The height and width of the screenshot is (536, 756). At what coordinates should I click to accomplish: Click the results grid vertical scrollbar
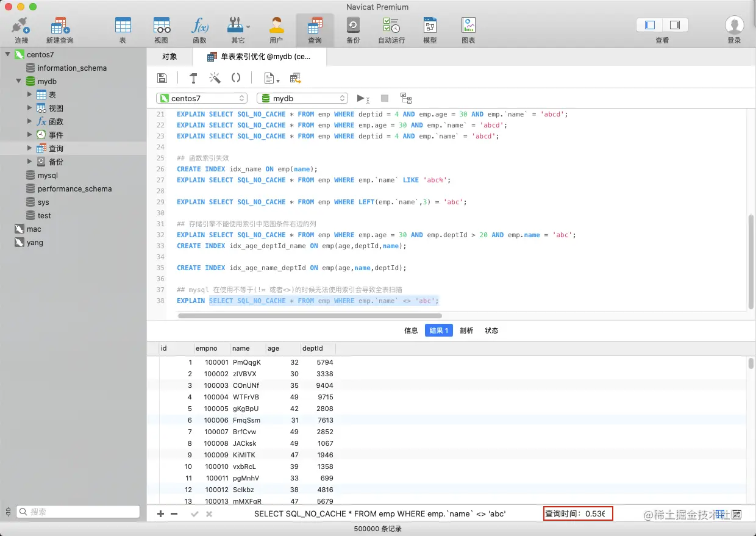[752, 363]
